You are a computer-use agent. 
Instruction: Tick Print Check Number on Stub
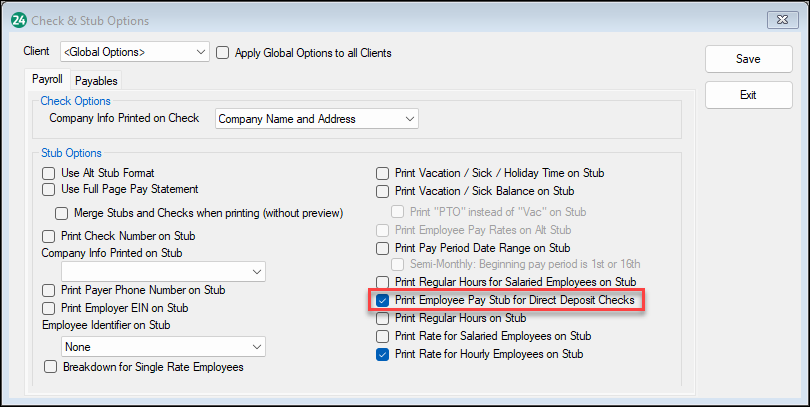pyautogui.click(x=49, y=236)
